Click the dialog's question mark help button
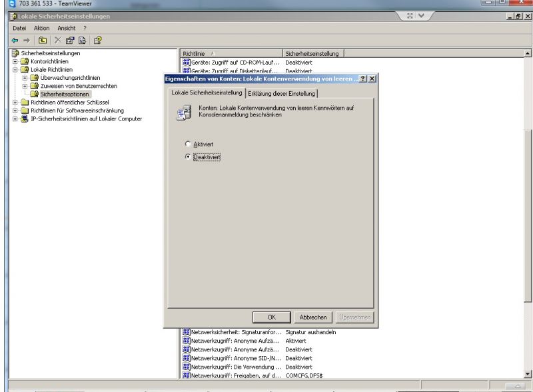The image size is (533, 392). click(x=362, y=79)
